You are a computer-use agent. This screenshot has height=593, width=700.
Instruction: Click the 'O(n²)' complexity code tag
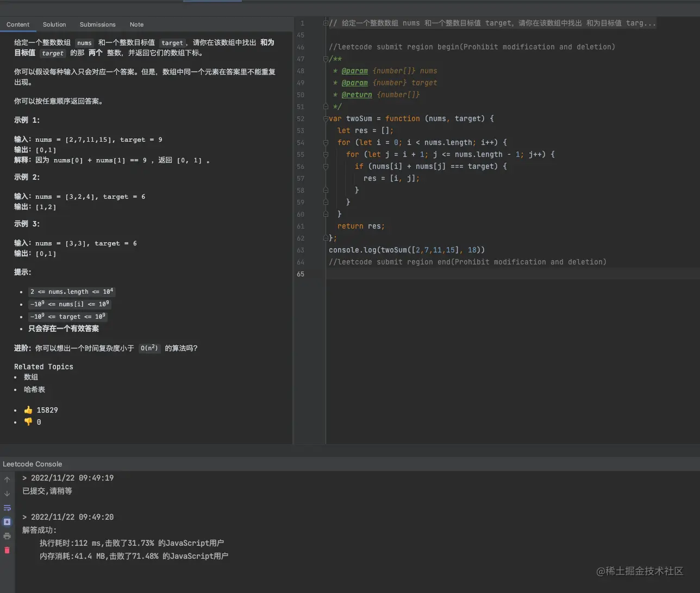[x=149, y=348]
